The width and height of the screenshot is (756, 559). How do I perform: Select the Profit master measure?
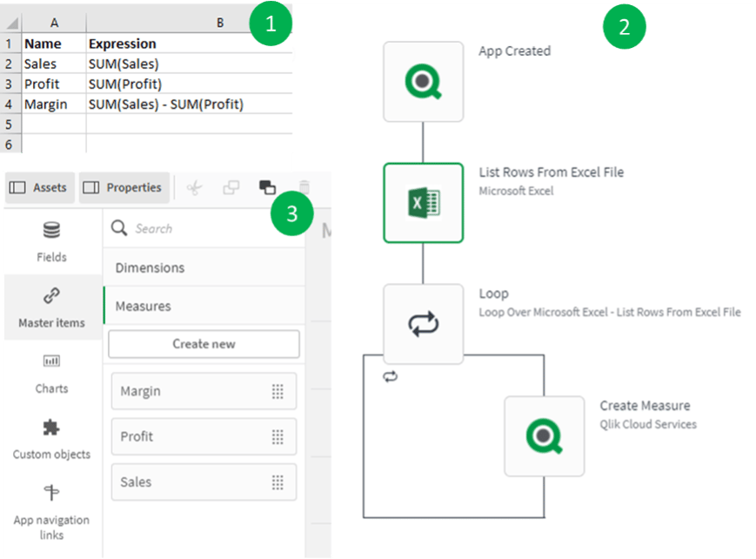pos(204,437)
